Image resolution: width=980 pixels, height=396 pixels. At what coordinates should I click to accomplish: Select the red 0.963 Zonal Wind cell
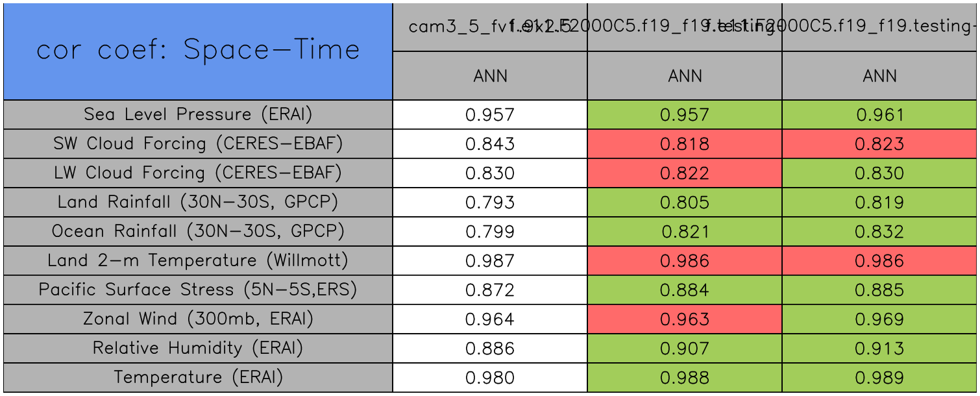[685, 319]
